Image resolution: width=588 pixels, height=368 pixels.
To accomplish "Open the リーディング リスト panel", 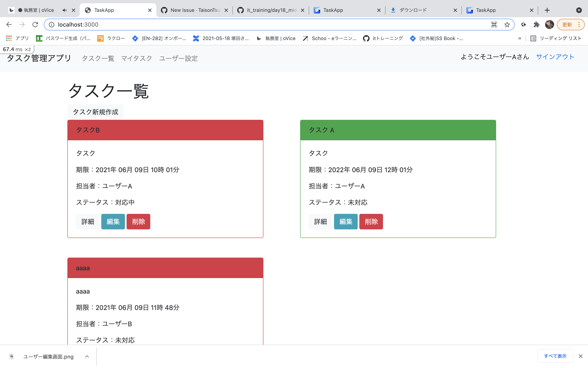I will 556,38.
